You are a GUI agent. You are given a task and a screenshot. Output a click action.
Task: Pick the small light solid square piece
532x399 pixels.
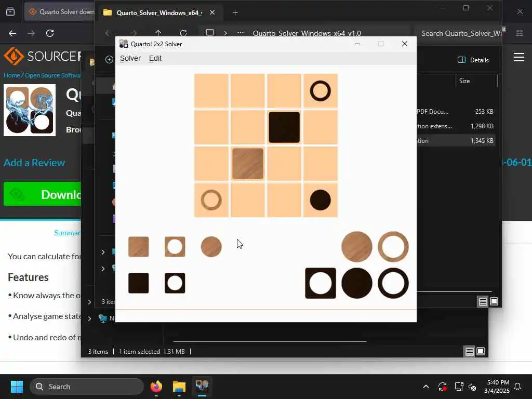[x=138, y=247]
